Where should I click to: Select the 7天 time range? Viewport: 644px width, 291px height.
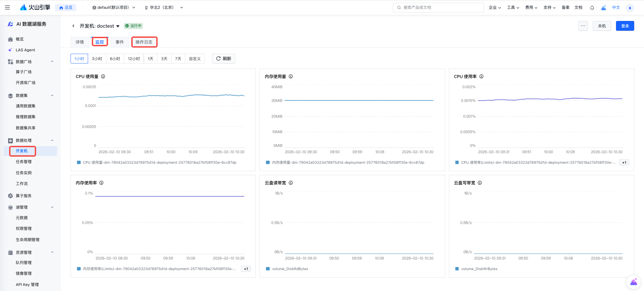pyautogui.click(x=178, y=59)
